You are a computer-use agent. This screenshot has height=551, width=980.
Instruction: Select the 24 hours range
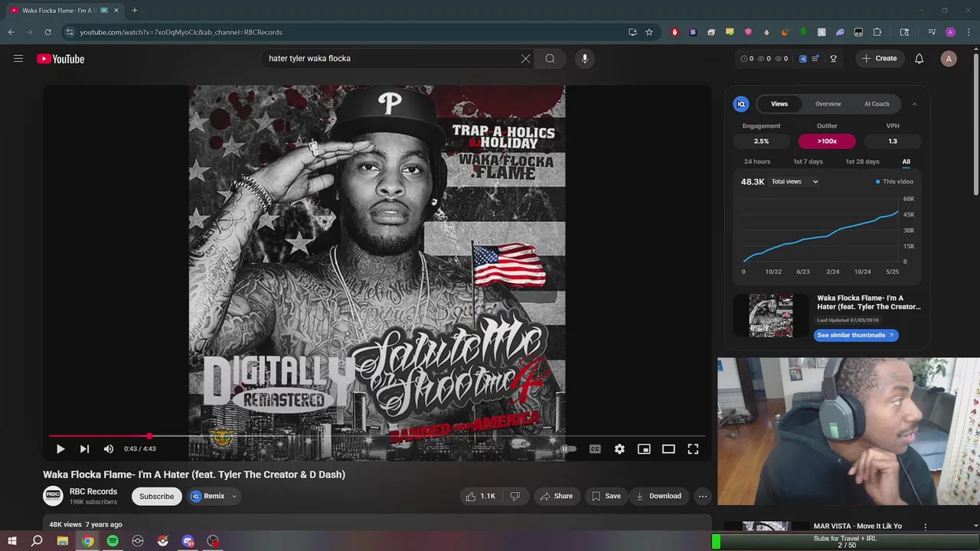pos(757,161)
